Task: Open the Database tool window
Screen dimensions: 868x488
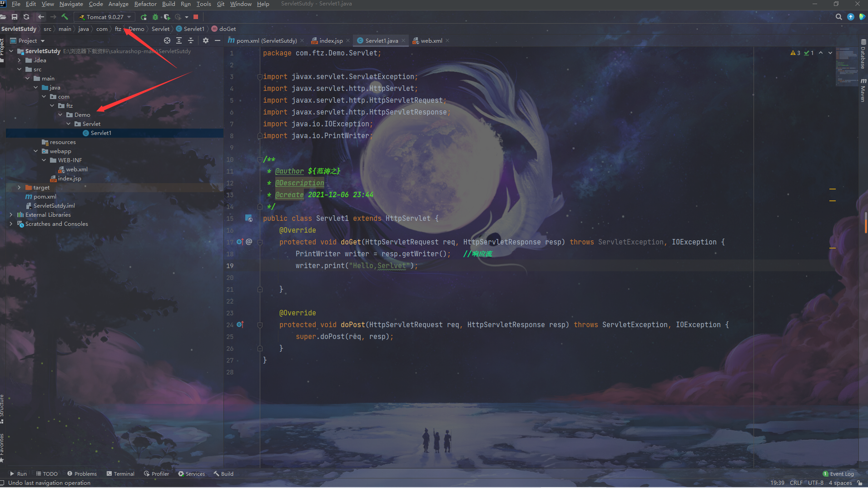Action: pyautogui.click(x=863, y=54)
